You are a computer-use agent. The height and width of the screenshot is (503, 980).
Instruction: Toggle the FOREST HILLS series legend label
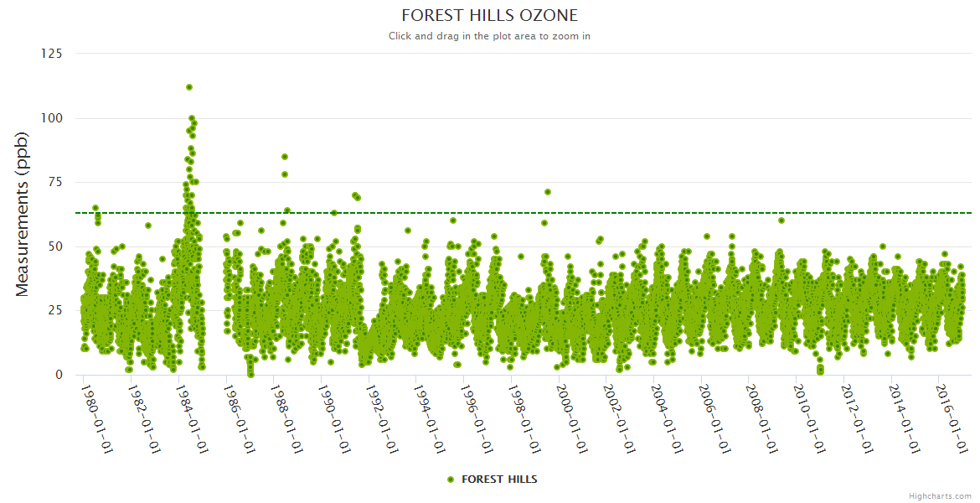(499, 480)
